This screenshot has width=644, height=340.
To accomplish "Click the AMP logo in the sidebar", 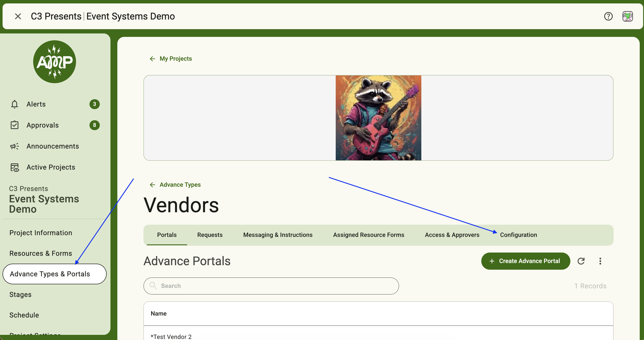I will pyautogui.click(x=55, y=62).
